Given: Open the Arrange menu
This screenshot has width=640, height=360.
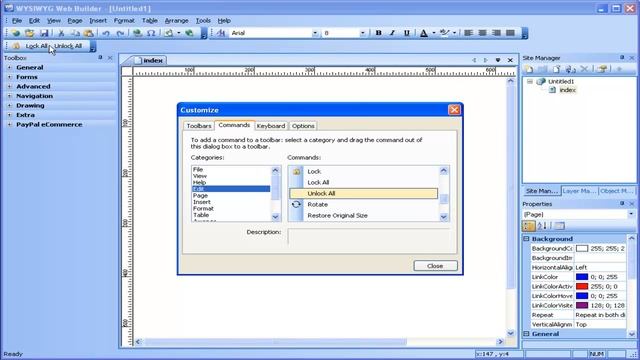Looking at the screenshot, I should click(176, 20).
